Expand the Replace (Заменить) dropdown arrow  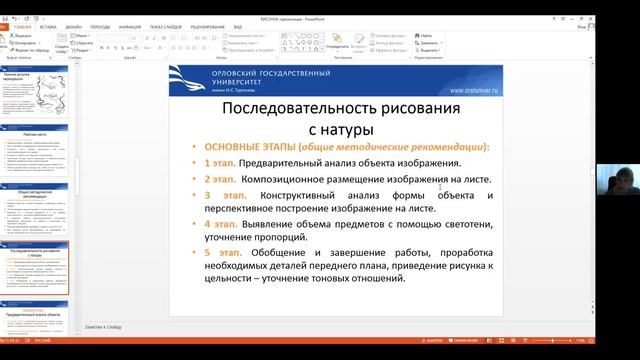pos(441,43)
